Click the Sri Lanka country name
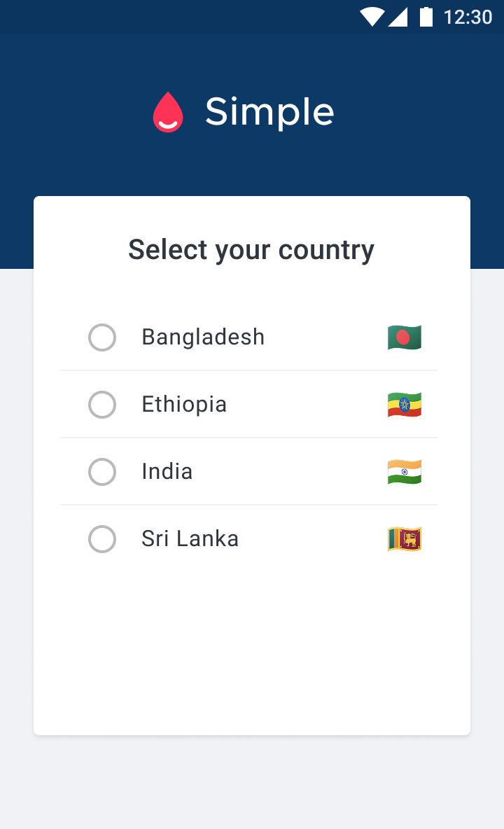 190,538
